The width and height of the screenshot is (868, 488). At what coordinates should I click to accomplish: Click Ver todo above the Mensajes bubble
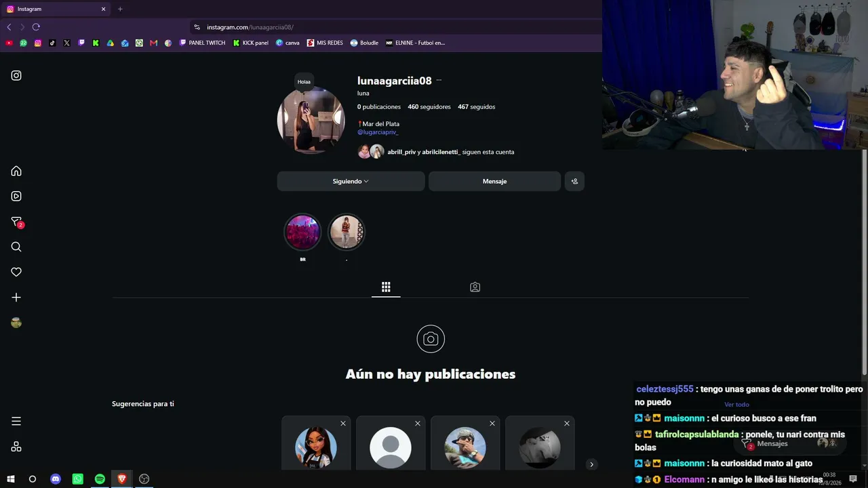736,405
